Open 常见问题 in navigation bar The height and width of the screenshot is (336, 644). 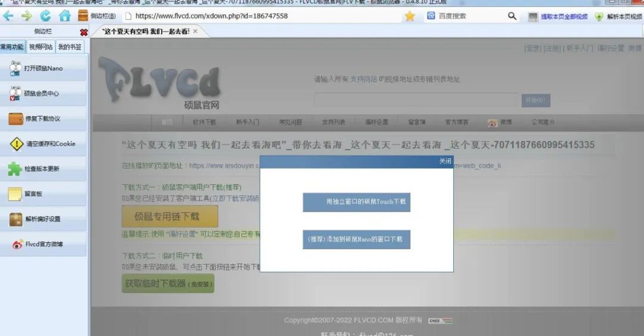click(x=290, y=122)
